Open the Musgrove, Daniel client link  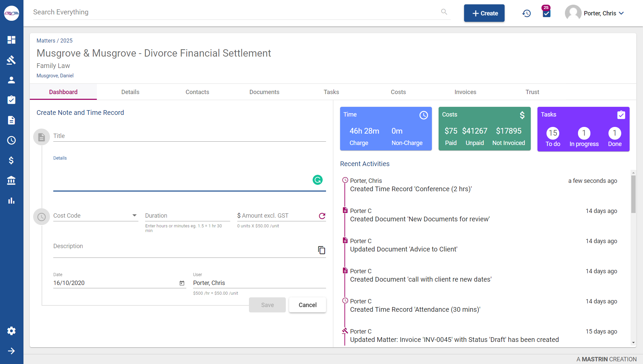(x=55, y=75)
